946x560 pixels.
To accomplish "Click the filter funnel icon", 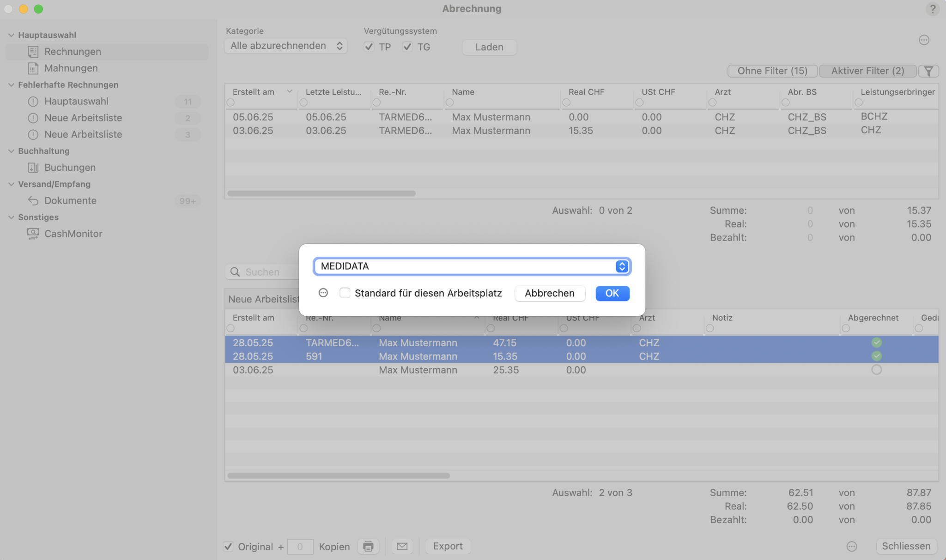I will coord(928,71).
